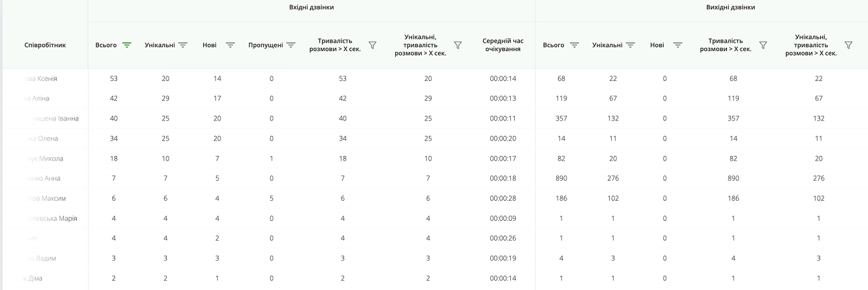Open filter for incoming Унікальні, тривалість розмови
Viewport: 868px width, 290px height.
pyautogui.click(x=458, y=45)
